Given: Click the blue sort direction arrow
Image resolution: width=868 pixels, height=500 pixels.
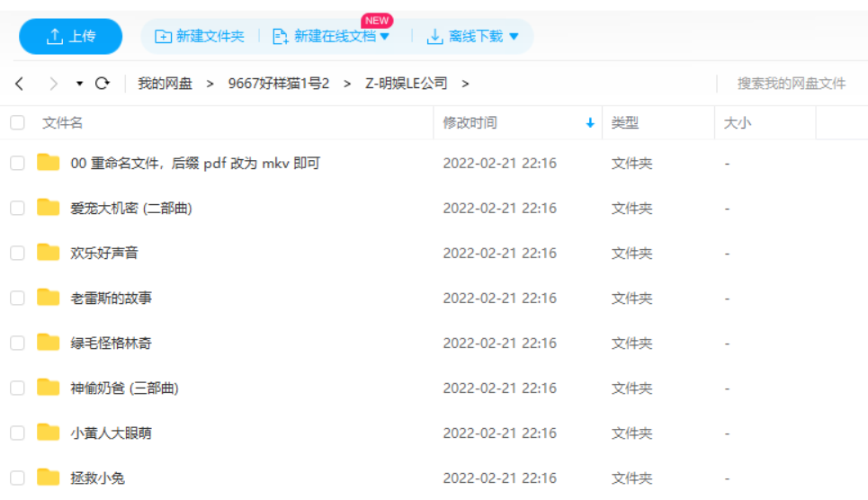Looking at the screenshot, I should coord(590,123).
